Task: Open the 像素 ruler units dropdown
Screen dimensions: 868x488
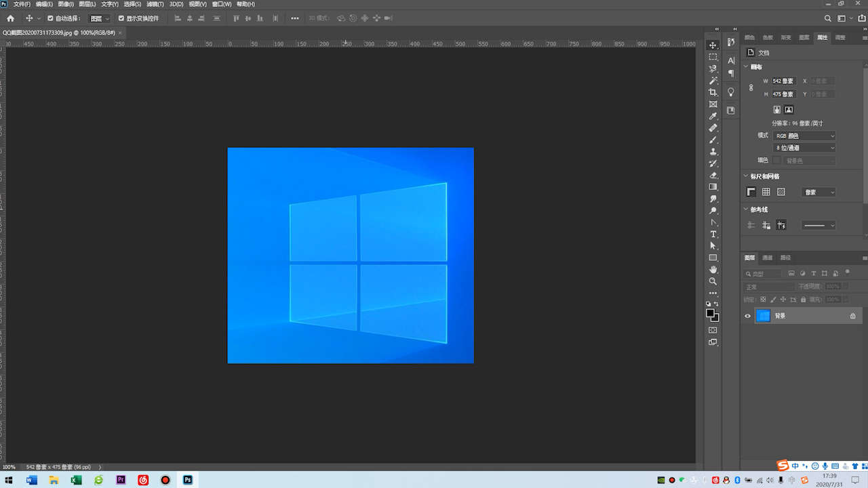Action: coord(818,192)
